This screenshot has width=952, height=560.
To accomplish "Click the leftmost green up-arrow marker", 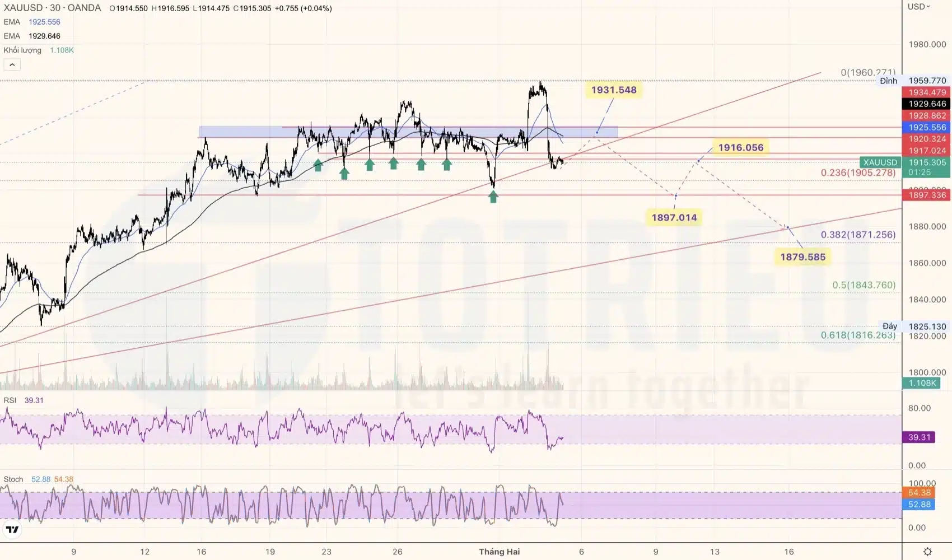I will [318, 165].
